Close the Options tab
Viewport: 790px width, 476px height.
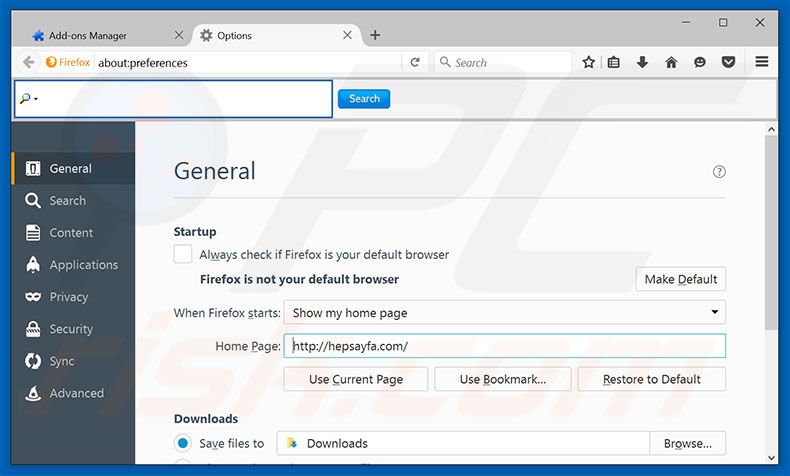347,35
